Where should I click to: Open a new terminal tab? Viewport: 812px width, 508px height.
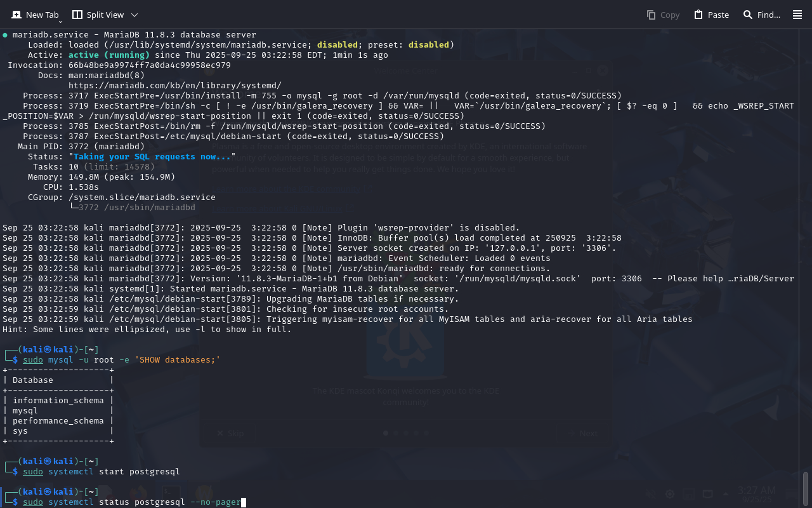36,15
